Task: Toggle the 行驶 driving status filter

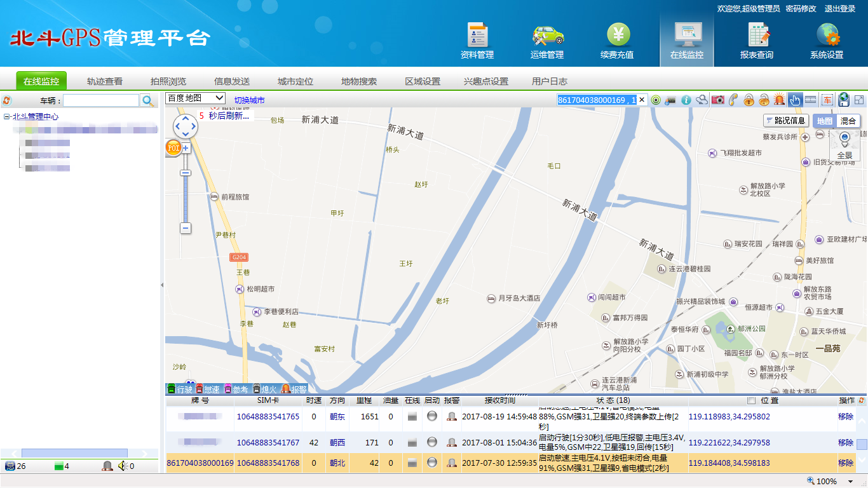Action: click(x=180, y=389)
